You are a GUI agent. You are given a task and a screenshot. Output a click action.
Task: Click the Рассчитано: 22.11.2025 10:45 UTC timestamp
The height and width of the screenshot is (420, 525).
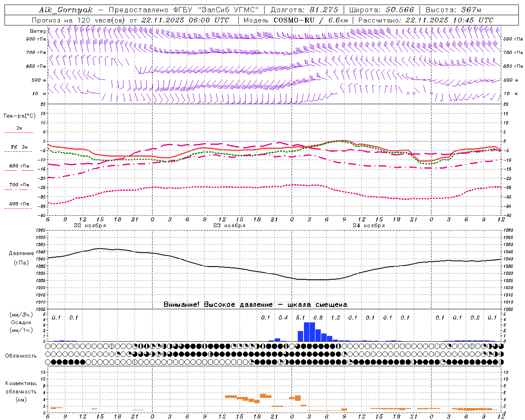pyautogui.click(x=426, y=20)
